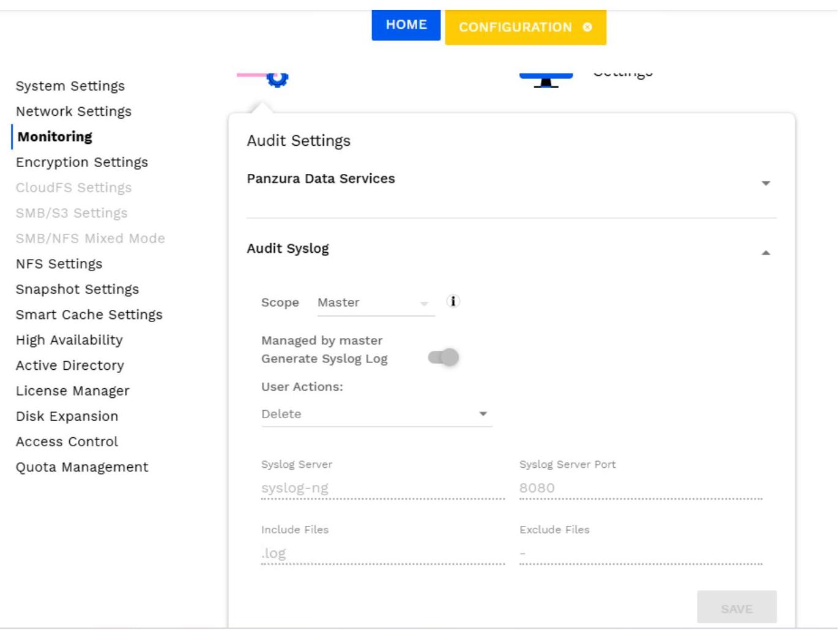Click the Audit Settings heading
This screenshot has height=630, width=840.
[299, 141]
